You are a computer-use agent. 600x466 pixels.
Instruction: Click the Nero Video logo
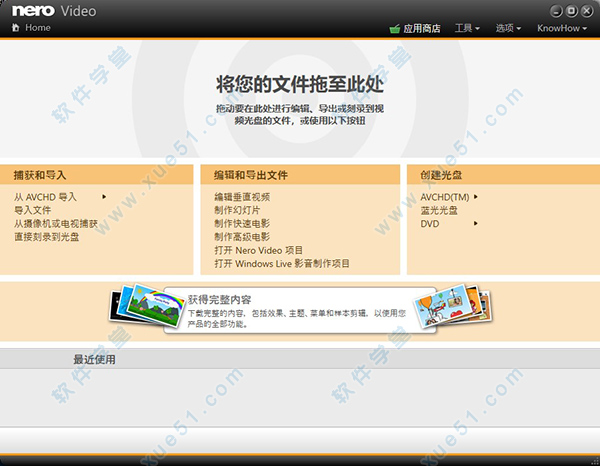point(55,11)
